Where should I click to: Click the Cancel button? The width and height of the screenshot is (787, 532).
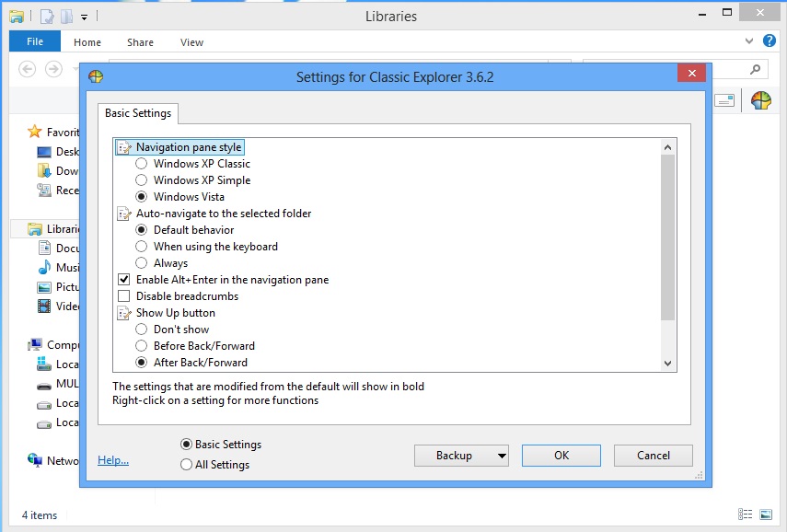[x=653, y=456]
